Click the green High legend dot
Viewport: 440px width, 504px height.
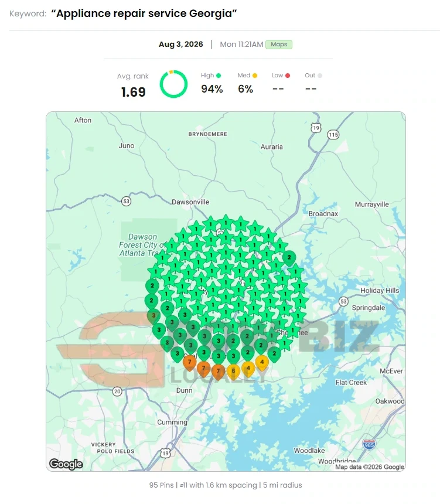click(219, 76)
